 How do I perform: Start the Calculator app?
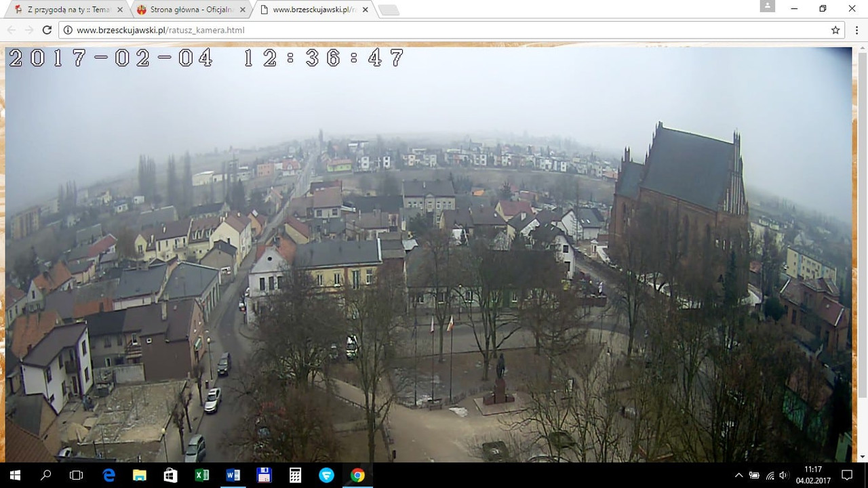[295, 475]
